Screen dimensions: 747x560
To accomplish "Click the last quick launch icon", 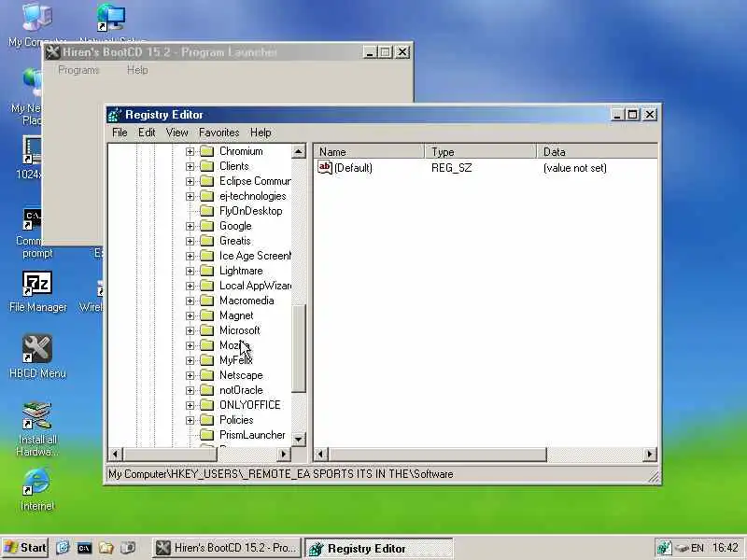I will tap(128, 548).
